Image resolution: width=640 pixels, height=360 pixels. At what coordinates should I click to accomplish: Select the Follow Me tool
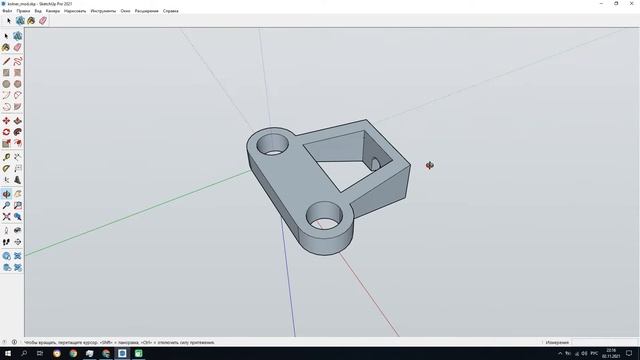point(18,132)
